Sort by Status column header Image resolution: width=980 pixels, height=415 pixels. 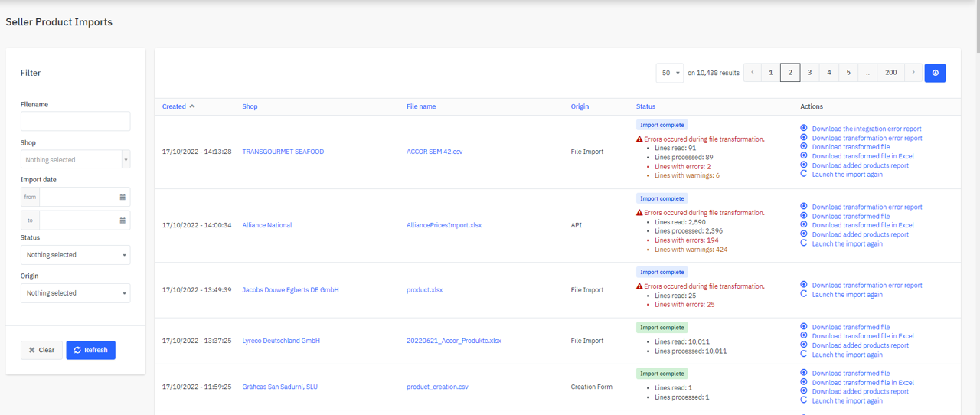point(645,106)
